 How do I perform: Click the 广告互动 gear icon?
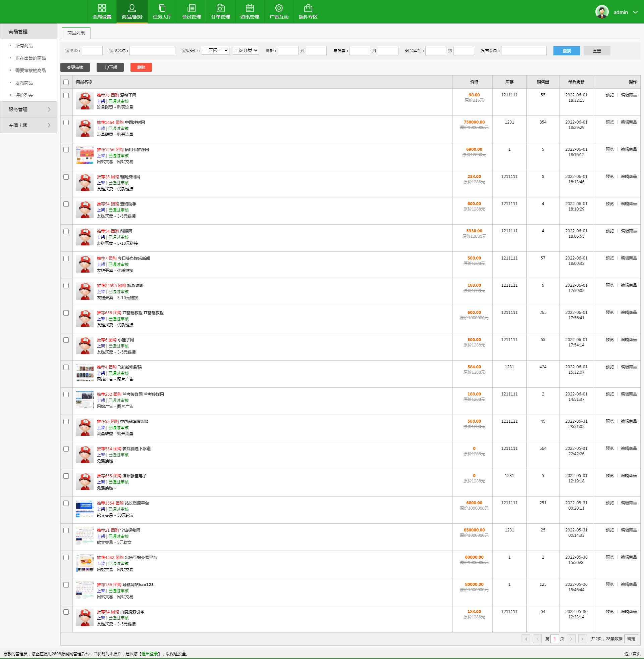tap(279, 8)
